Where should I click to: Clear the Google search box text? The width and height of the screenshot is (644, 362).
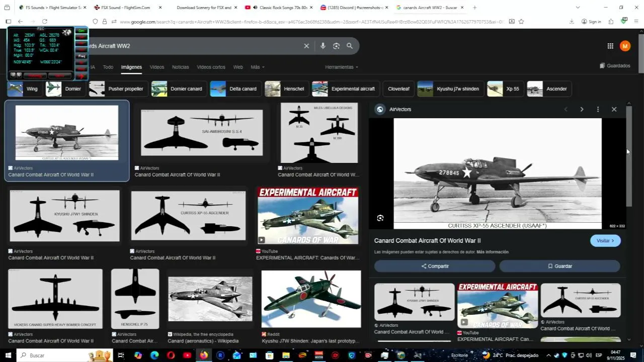point(306,46)
